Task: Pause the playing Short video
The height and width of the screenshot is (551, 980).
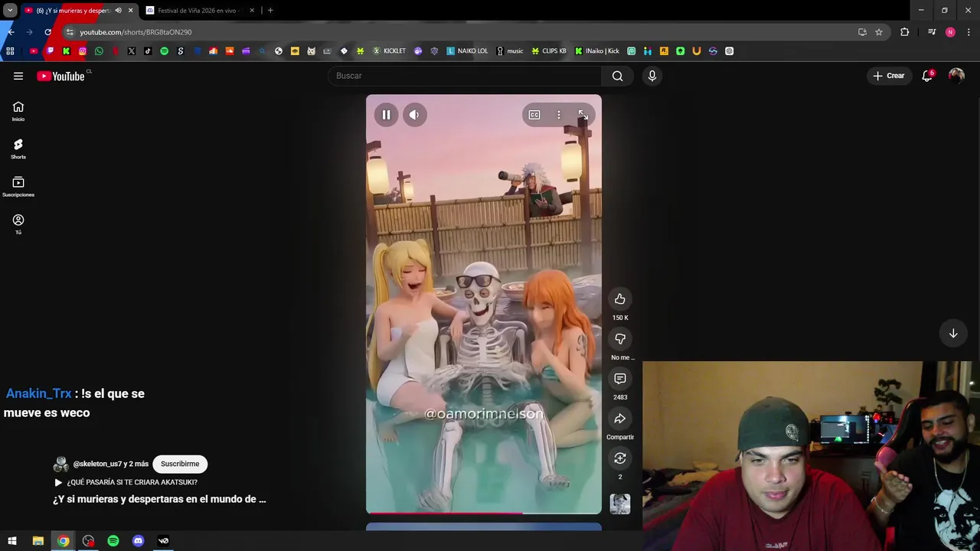Action: [x=386, y=115]
